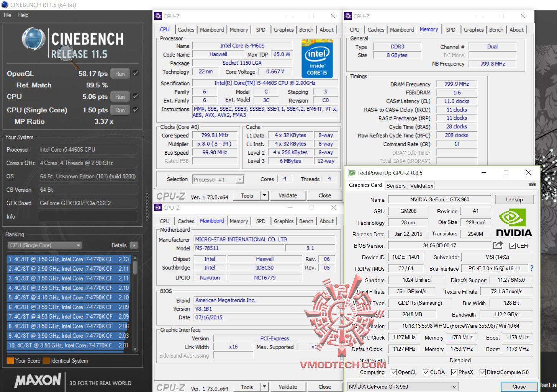557x392 pixels.
Task: Click the Mainboard tab in bottom CPU-Z window
Action: (x=212, y=221)
